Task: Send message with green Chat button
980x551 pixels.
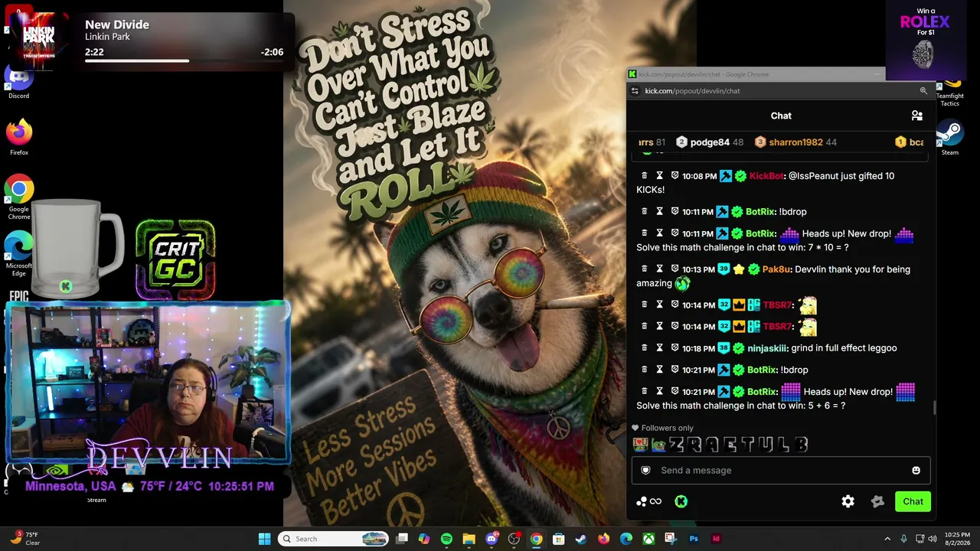Action: point(913,501)
